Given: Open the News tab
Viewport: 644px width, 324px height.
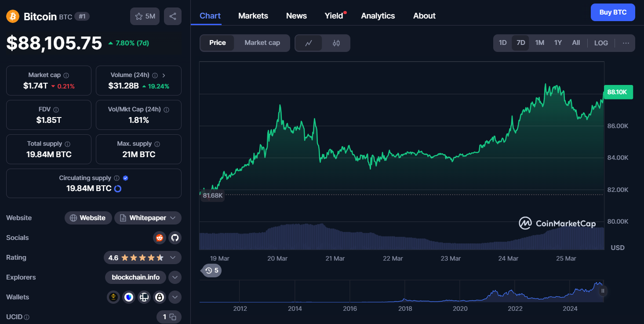Looking at the screenshot, I should pyautogui.click(x=296, y=16).
